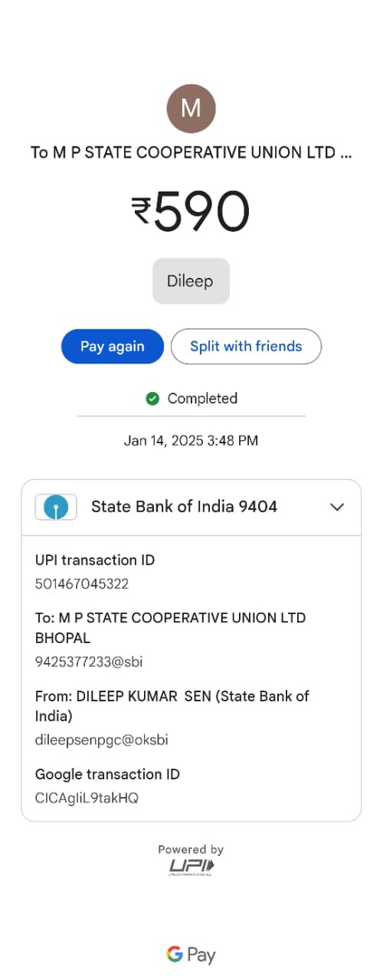Click the Split with friends button
The height and width of the screenshot is (980, 383).
point(246,346)
